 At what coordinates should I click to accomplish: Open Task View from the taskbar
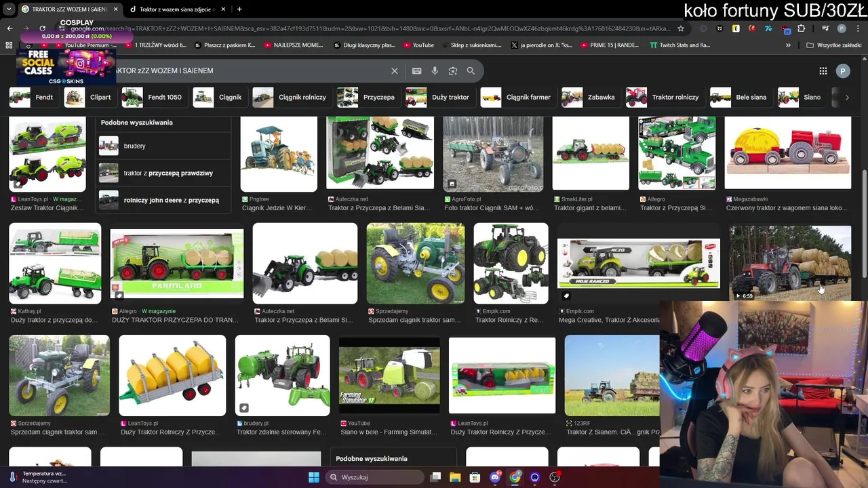pyautogui.click(x=436, y=477)
